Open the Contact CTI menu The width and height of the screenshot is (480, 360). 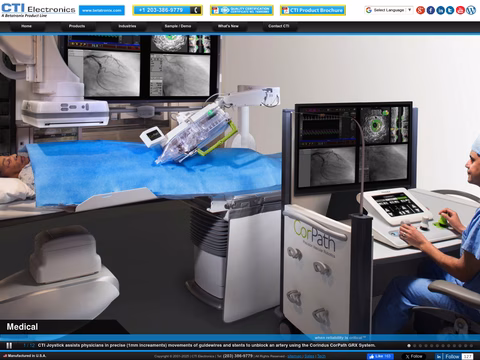pos(278,26)
